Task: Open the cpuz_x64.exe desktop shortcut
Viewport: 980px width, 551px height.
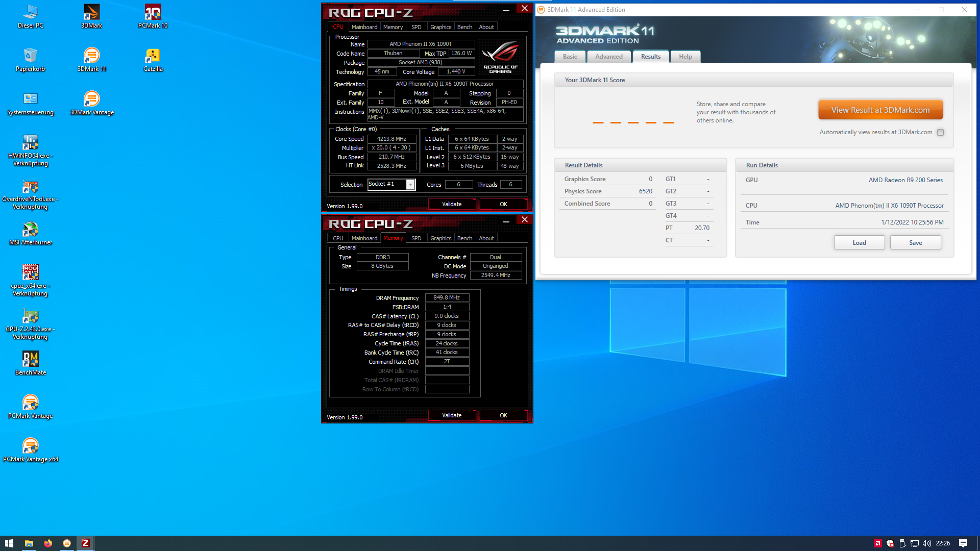Action: (x=31, y=280)
